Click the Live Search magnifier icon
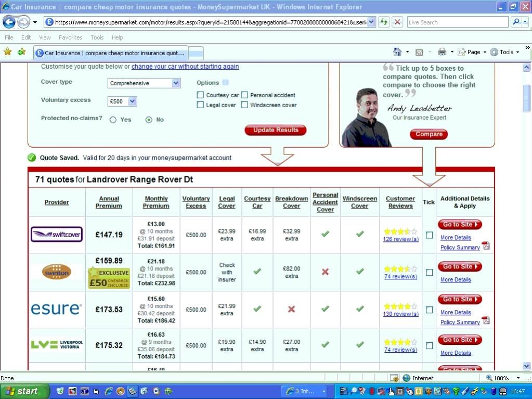532x399 pixels. 516,22
